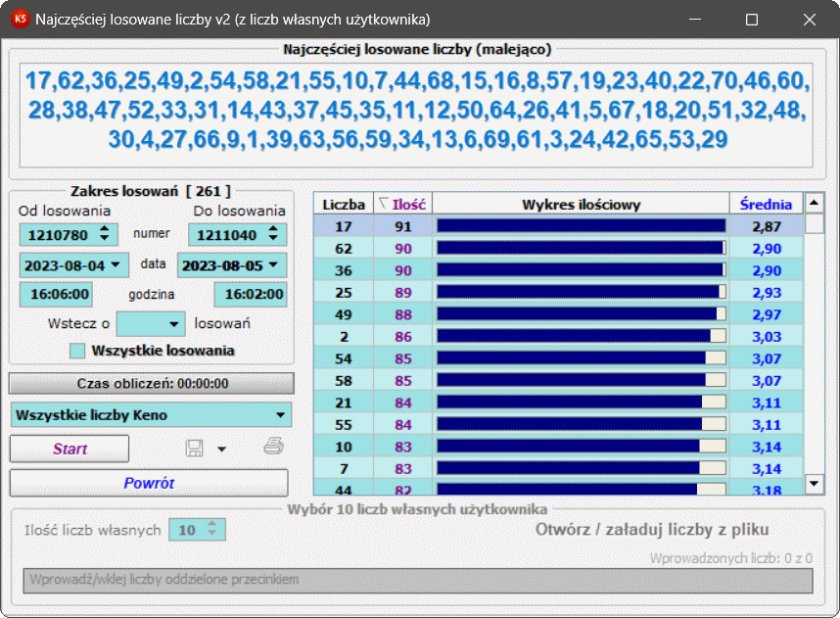The height and width of the screenshot is (618, 840).
Task: Select the table row for number 25
Action: click(x=558, y=292)
